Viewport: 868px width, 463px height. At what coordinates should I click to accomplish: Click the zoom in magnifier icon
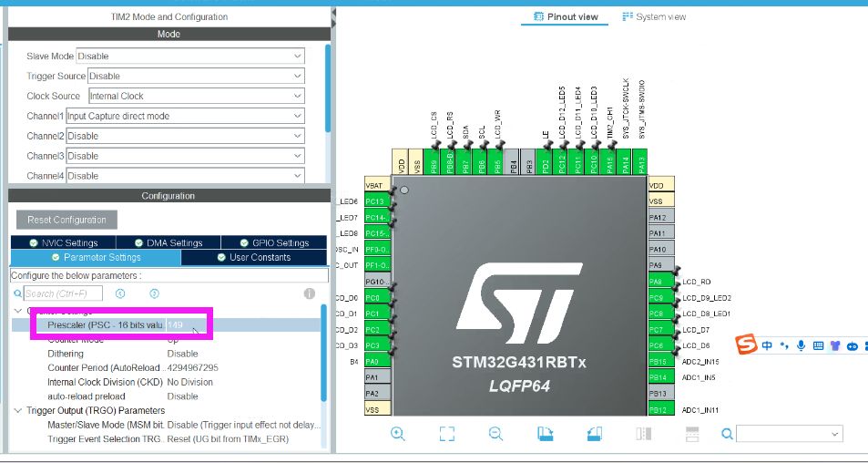pos(398,434)
